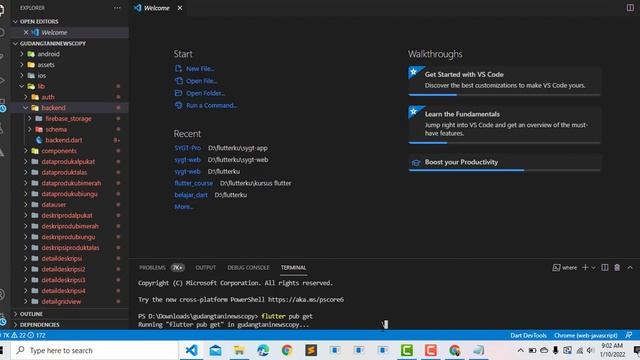Select the deskripsiproduktalas folder

[x=70, y=248]
